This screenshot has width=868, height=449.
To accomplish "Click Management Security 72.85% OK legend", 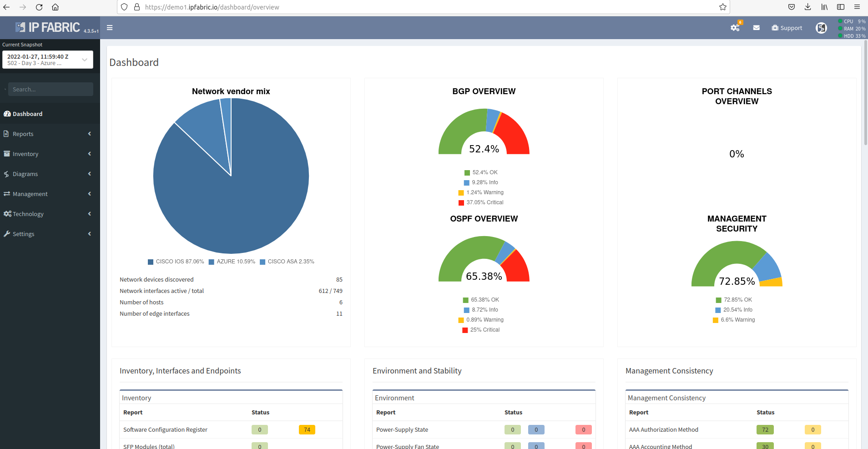I will tap(734, 300).
